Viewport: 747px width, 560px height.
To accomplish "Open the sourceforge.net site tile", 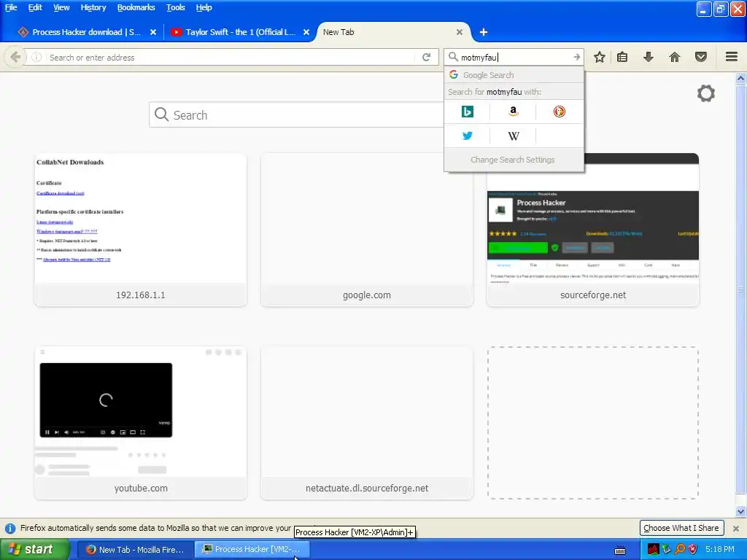I will click(592, 230).
